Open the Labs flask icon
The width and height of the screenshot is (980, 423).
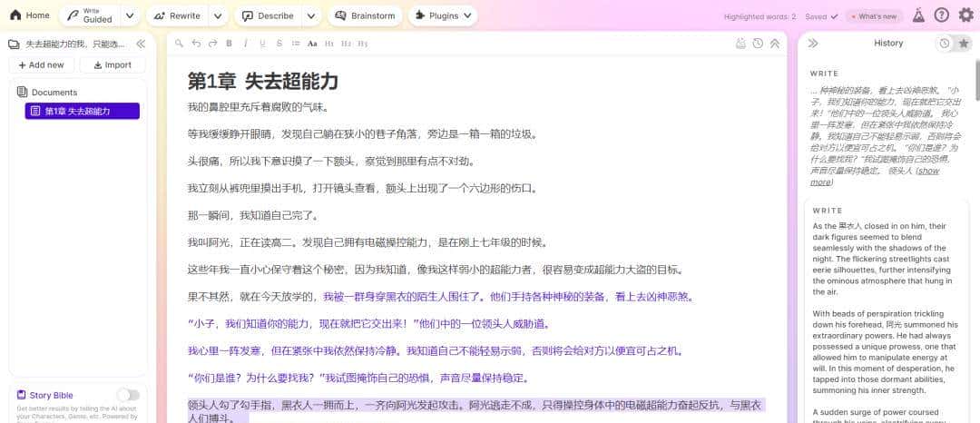(918, 15)
